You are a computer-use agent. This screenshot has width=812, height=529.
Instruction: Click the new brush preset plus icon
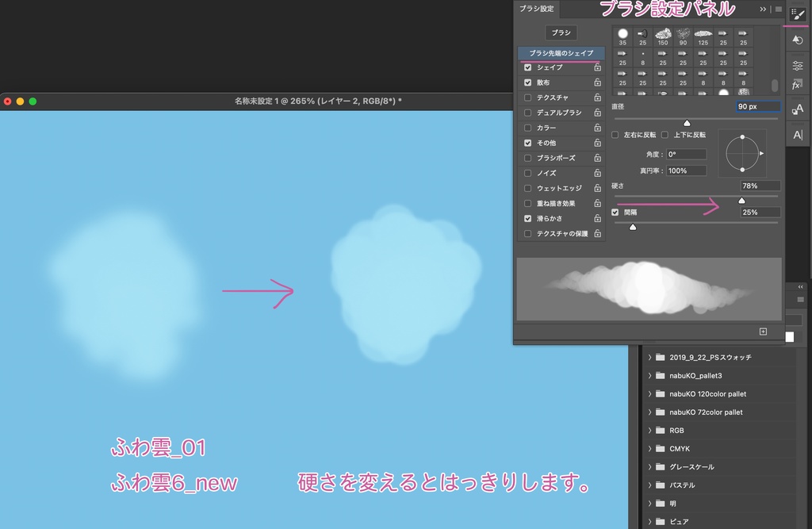point(762,331)
